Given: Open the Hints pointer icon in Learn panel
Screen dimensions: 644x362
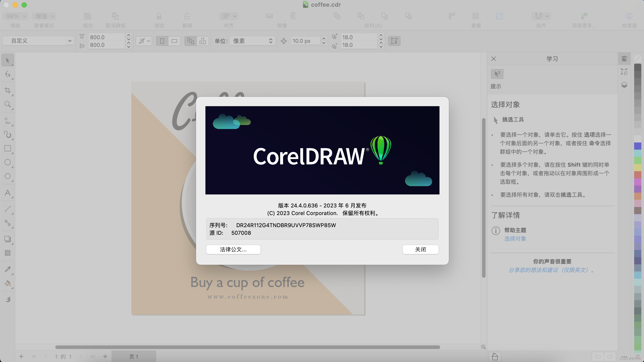Looking at the screenshot, I should pyautogui.click(x=497, y=74).
